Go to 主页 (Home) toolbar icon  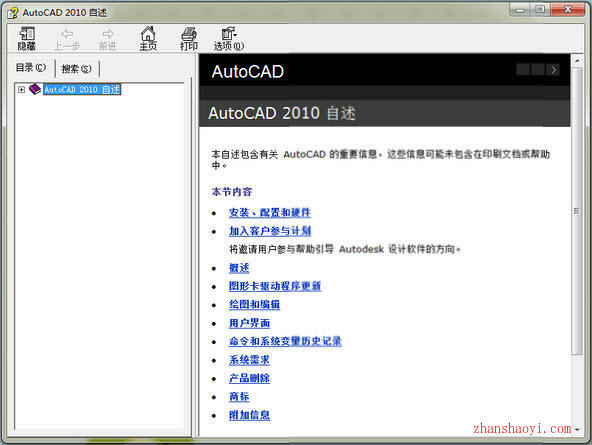[148, 38]
